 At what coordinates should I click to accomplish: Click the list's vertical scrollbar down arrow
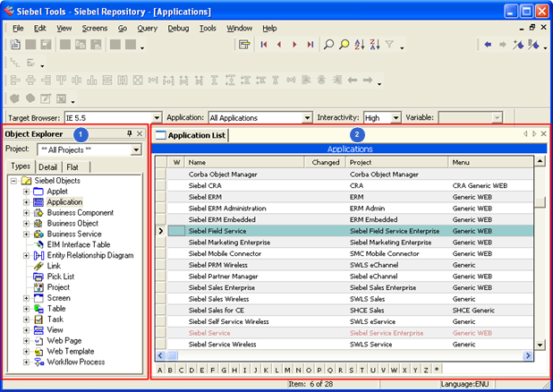[x=540, y=345]
